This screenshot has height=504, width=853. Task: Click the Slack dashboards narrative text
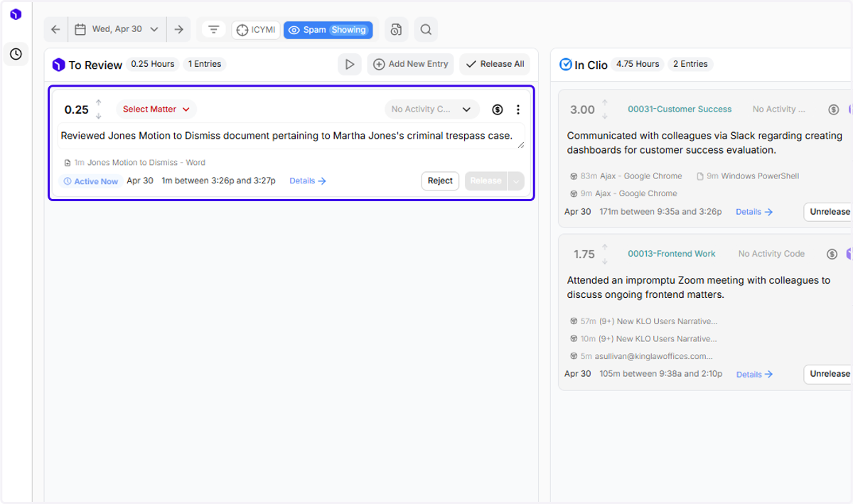[704, 143]
